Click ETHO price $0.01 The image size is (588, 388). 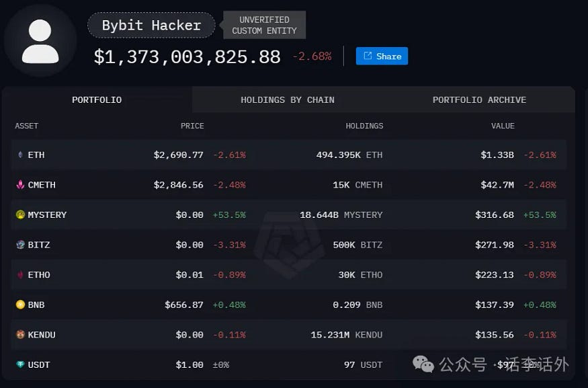[x=190, y=274]
